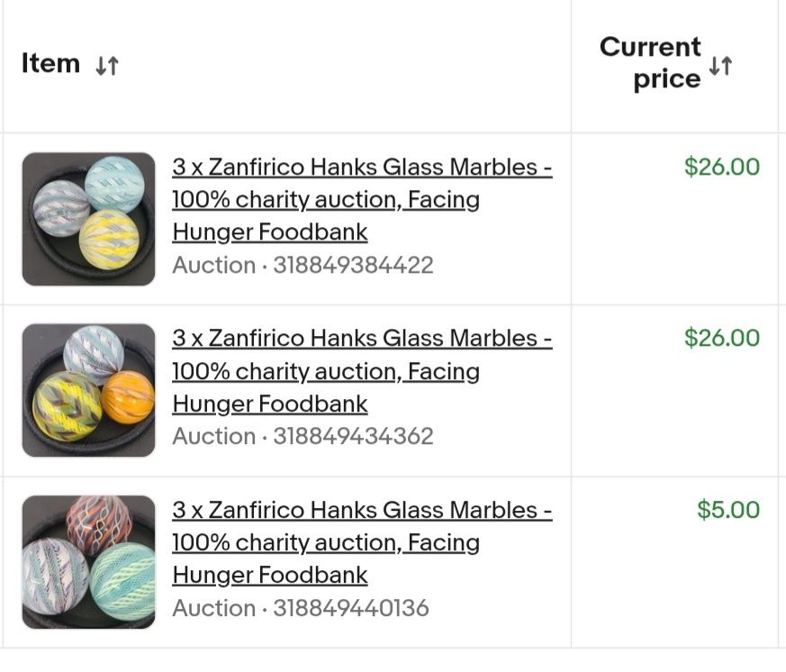Click the $5.00 current price
786x672 pixels.
[x=728, y=510]
